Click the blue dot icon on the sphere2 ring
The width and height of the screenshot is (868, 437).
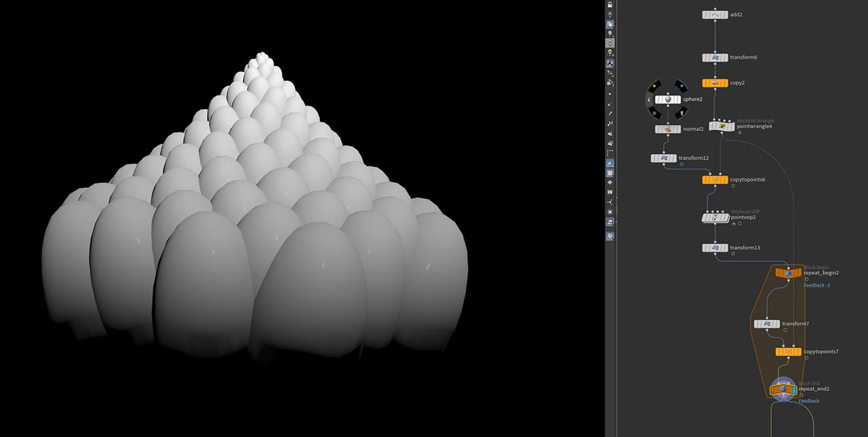(680, 85)
